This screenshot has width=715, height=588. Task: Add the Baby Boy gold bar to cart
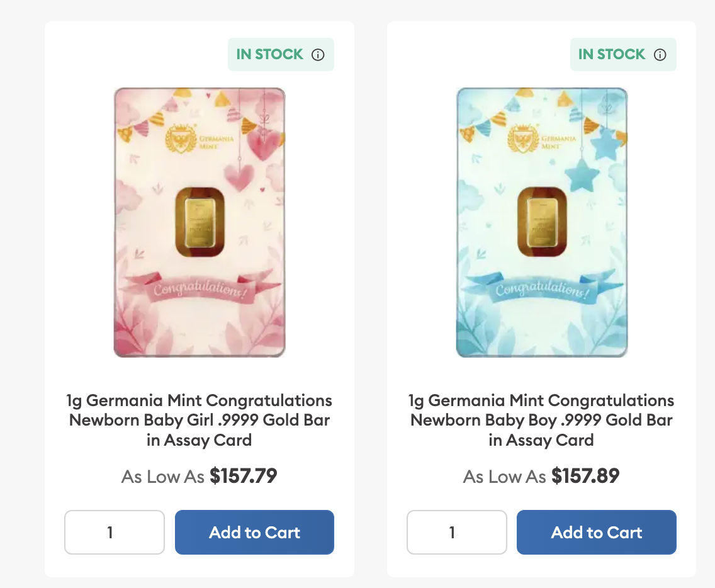[596, 532]
